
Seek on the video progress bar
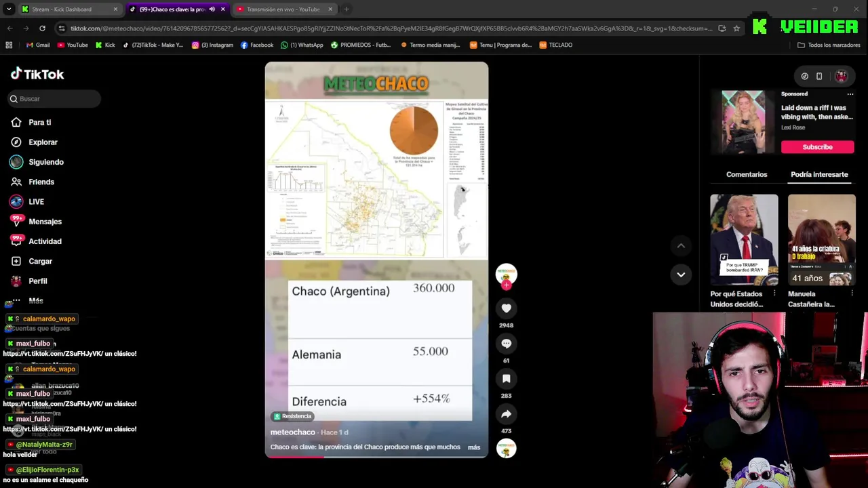coord(376,456)
